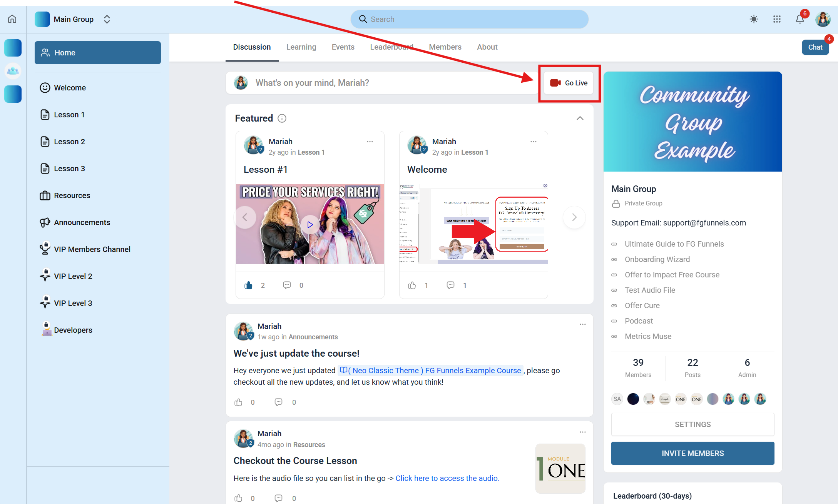838x504 pixels.
Task: Play the Lesson #1 video
Action: (310, 224)
